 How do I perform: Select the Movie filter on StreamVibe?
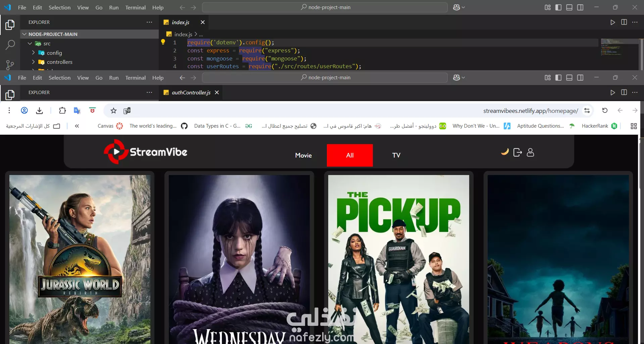point(303,155)
